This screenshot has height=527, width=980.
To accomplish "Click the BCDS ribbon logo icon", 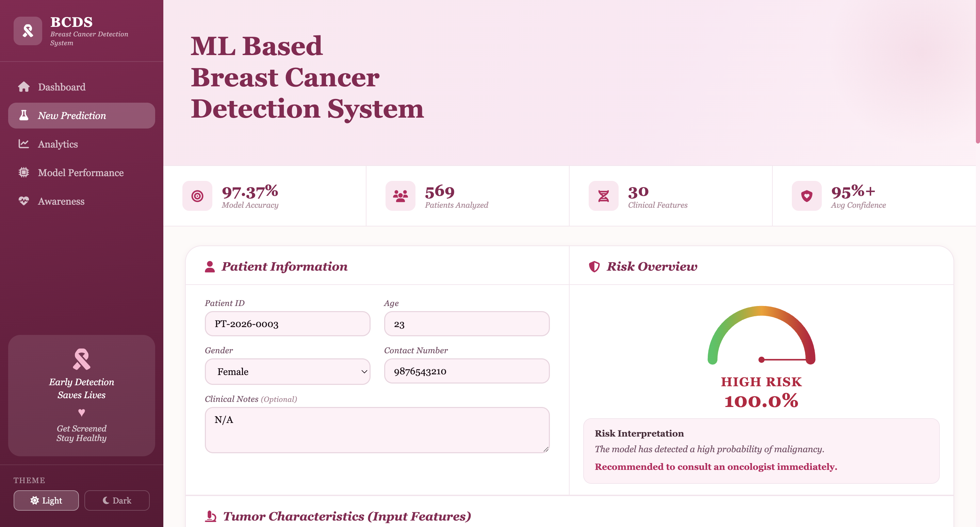I will pos(28,31).
